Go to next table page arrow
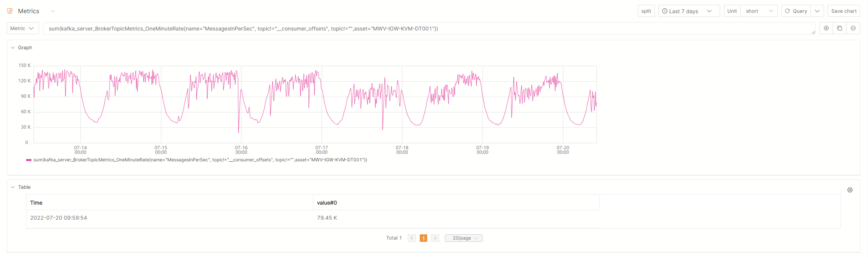 (x=435, y=238)
